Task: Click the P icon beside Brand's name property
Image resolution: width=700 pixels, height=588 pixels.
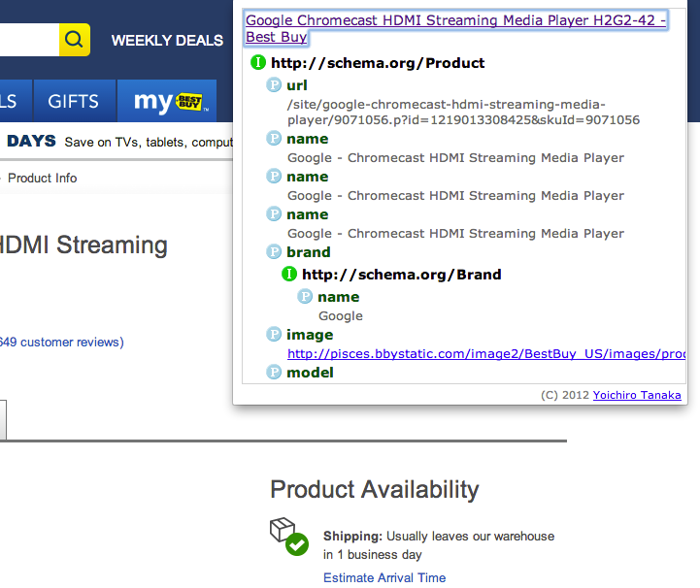Action: [x=305, y=296]
